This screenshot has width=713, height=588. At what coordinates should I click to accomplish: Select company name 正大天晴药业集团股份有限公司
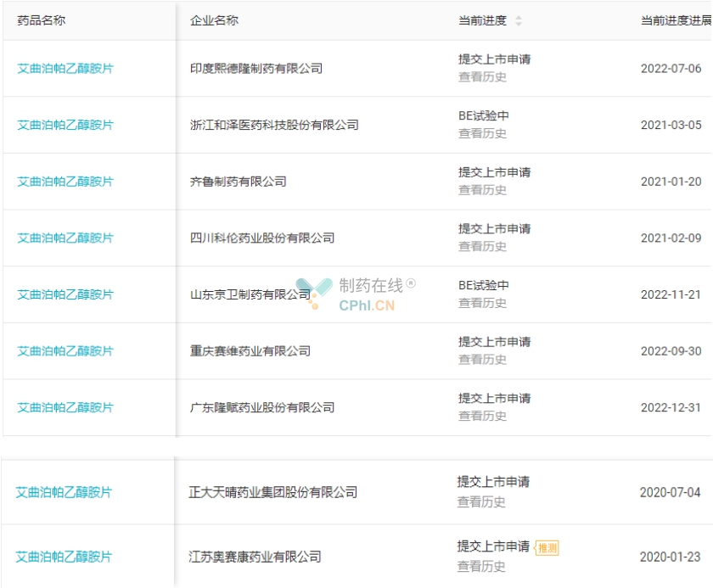click(x=272, y=493)
